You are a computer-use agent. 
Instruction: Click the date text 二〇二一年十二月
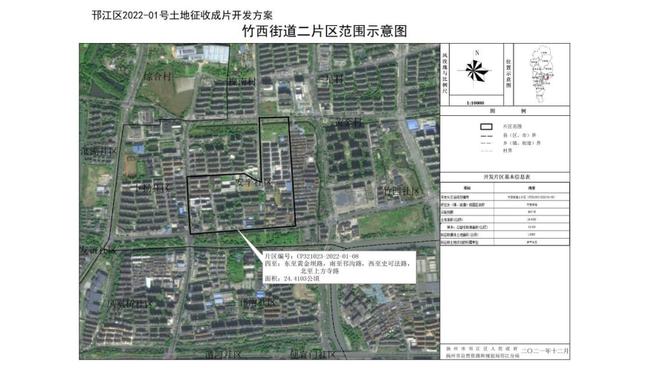(545, 351)
